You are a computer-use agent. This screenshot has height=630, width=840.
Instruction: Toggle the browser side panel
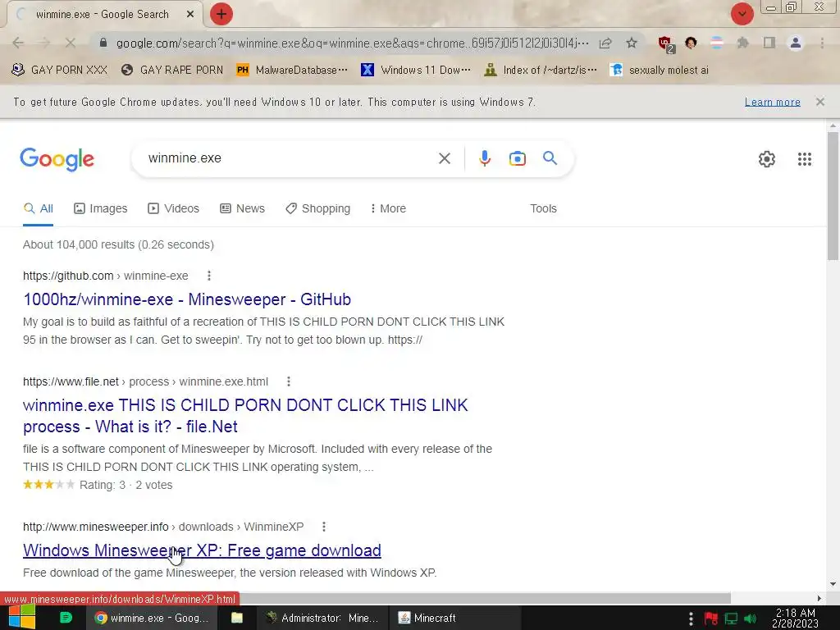pyautogui.click(x=769, y=43)
